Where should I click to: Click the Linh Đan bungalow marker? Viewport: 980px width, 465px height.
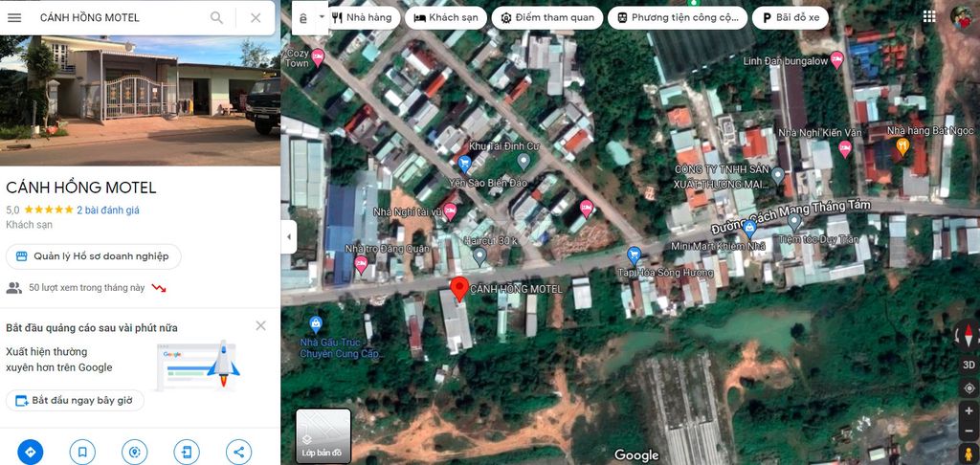pos(836,60)
